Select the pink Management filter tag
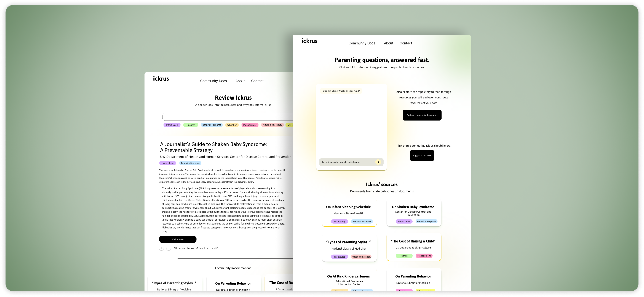 pyautogui.click(x=250, y=125)
